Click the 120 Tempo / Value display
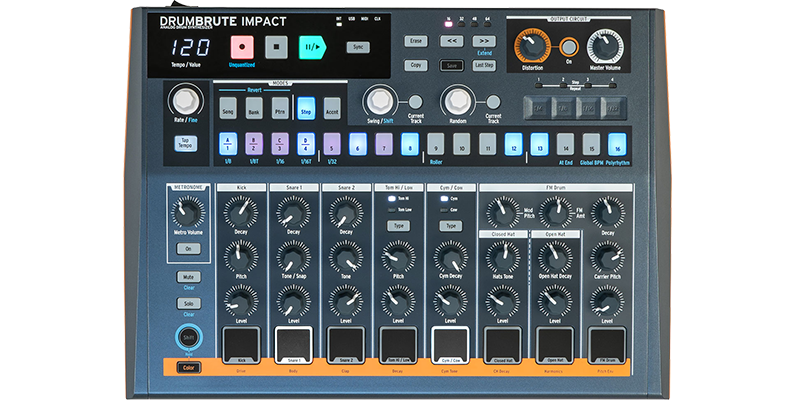Viewport: 795px width, 400px height. 189,47
